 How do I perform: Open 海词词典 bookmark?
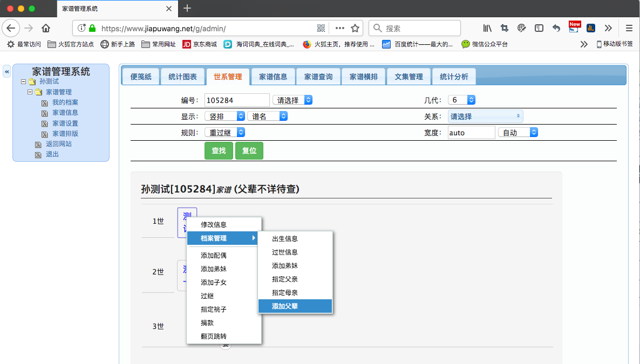tap(259, 44)
